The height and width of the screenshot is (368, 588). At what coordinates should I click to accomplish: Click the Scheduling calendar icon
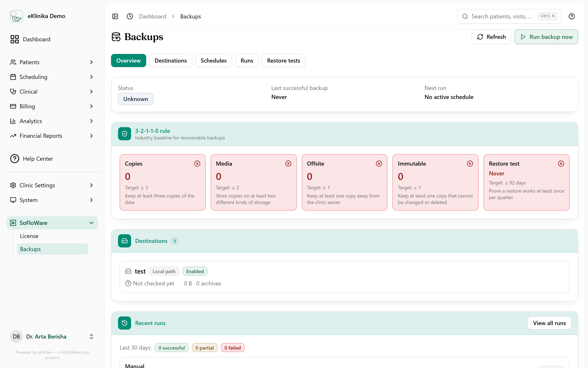pos(13,77)
